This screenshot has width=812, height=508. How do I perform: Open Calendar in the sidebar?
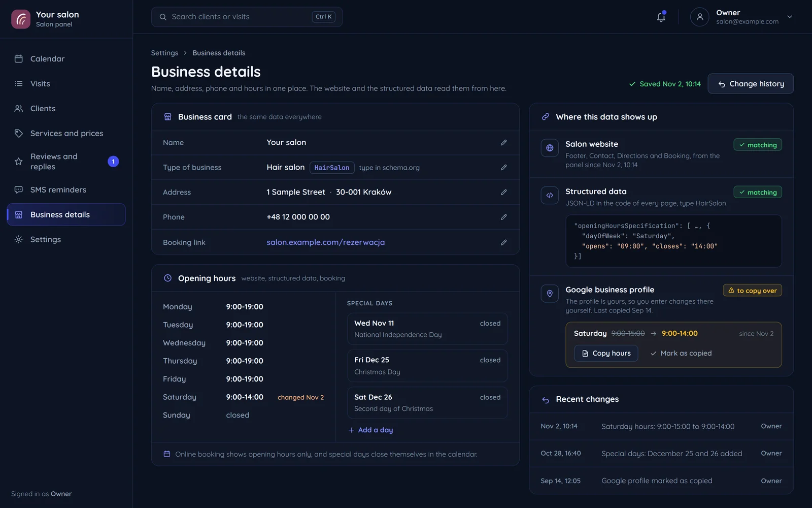click(x=66, y=59)
